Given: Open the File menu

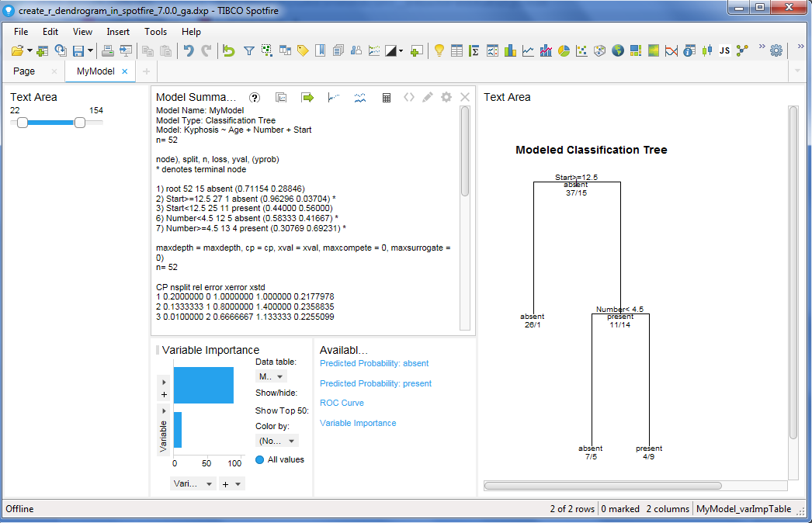Looking at the screenshot, I should (x=21, y=32).
